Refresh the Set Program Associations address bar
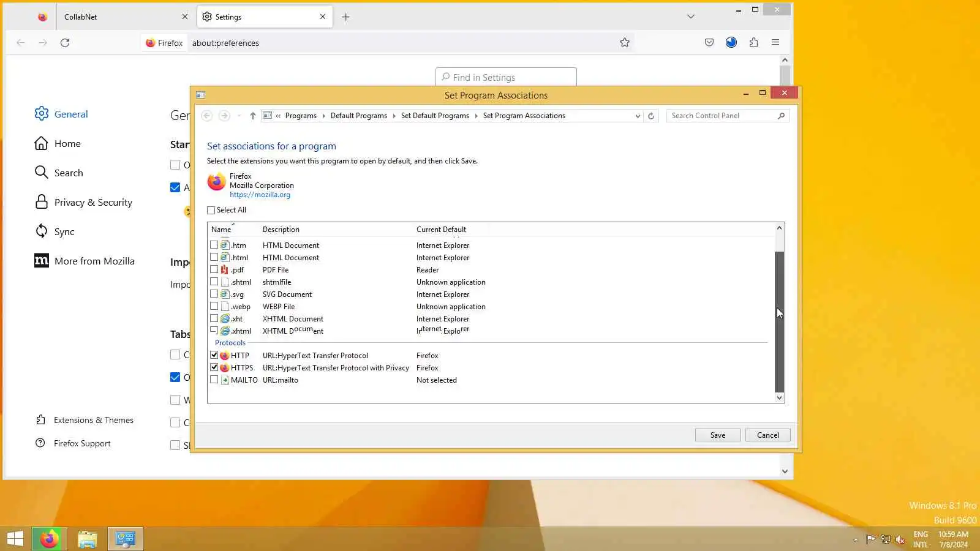Image resolution: width=980 pixels, height=551 pixels. 651,116
